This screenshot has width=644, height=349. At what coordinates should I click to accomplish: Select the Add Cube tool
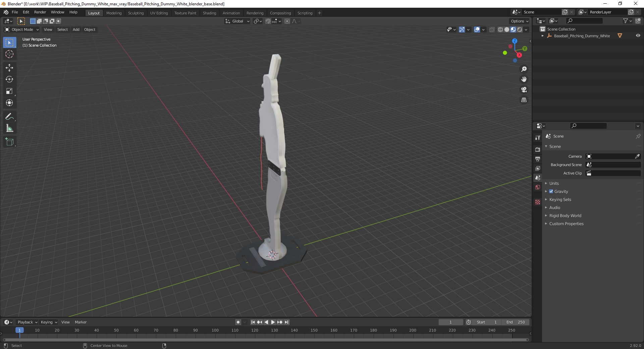point(9,142)
